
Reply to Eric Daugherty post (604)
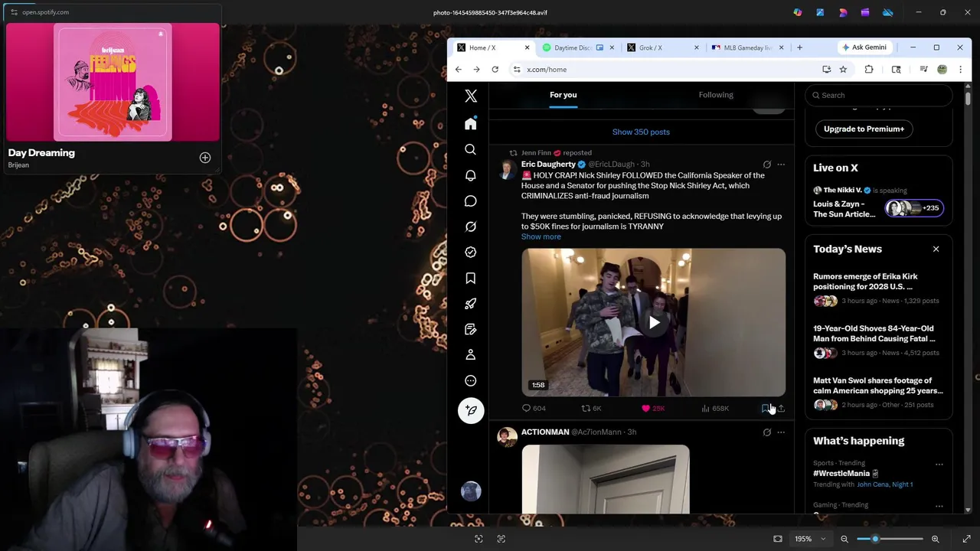(534, 409)
